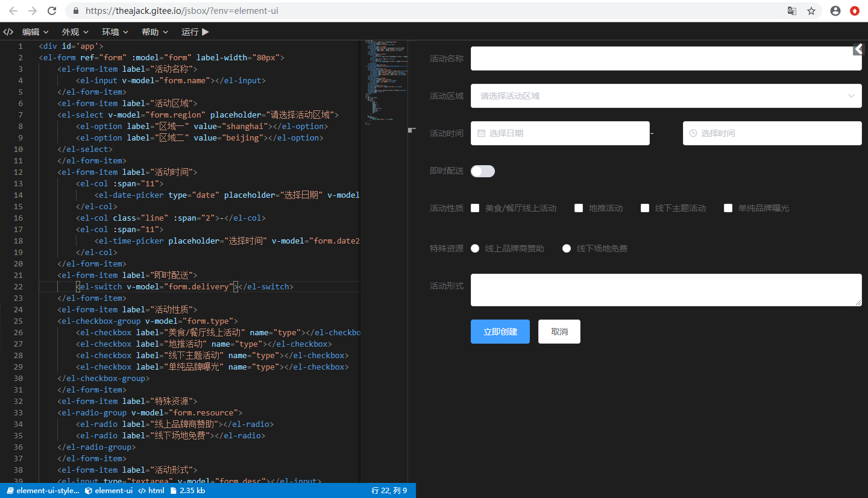Click the translate page icon
868x498 pixels.
792,11
